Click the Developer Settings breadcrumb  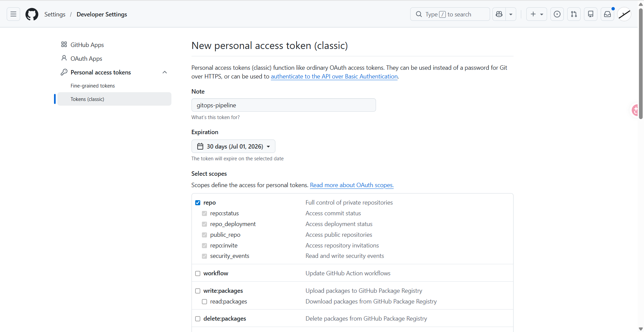[x=102, y=14]
